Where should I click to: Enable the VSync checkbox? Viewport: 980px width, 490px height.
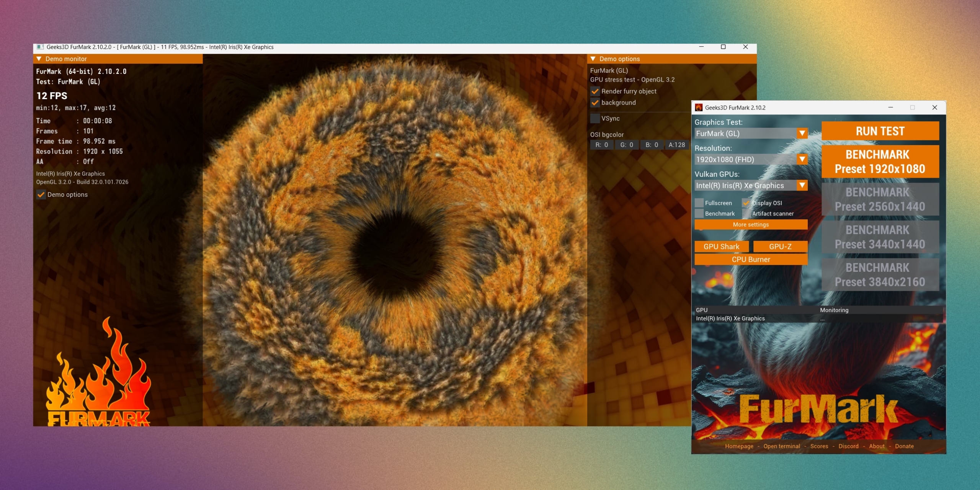595,119
